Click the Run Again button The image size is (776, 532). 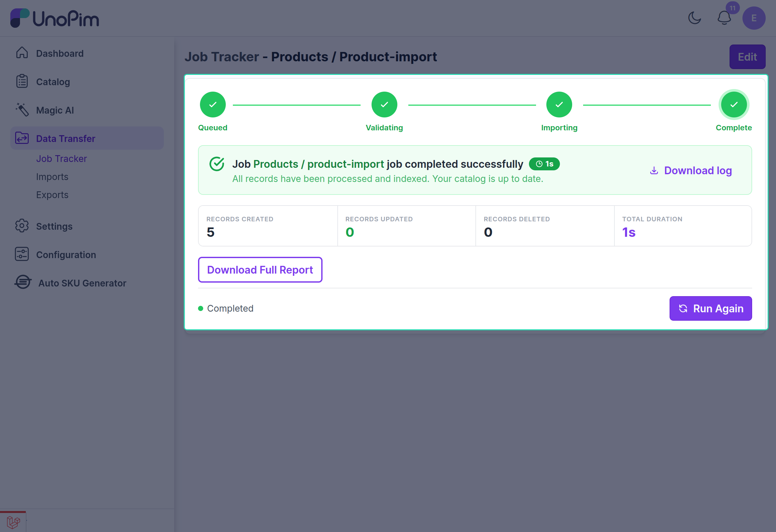(711, 308)
